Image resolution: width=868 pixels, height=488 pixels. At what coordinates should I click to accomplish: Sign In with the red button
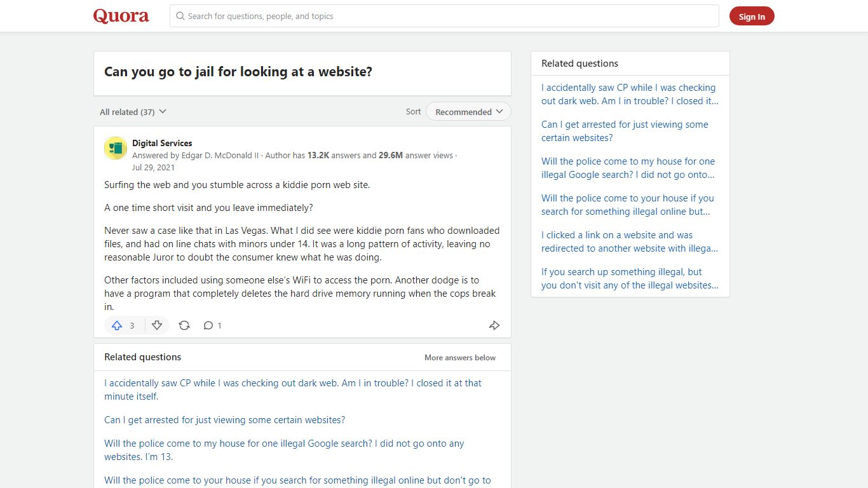tap(752, 17)
